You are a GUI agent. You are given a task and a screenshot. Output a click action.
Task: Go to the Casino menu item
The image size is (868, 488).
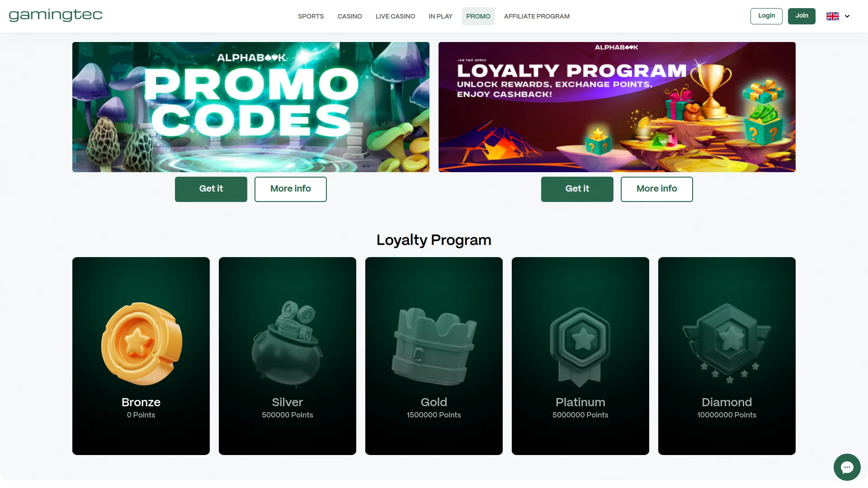tap(349, 16)
